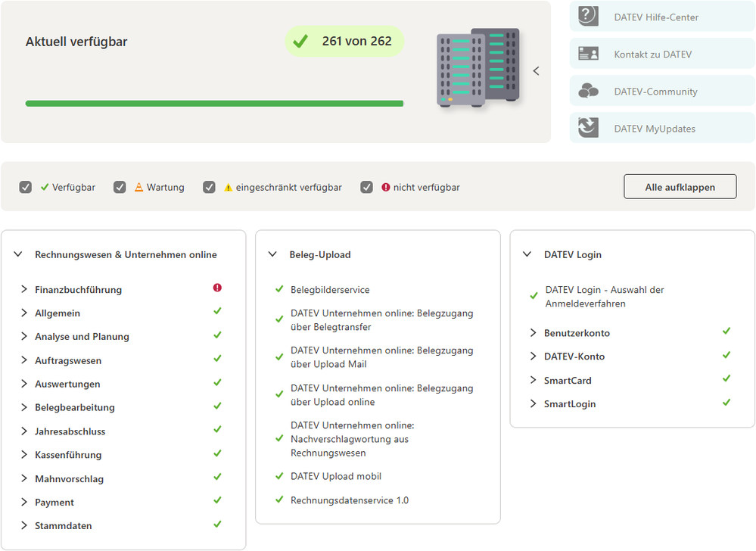Click the green check beside Stammdaten
Image resolution: width=756 pixels, height=551 pixels.
pyautogui.click(x=217, y=524)
